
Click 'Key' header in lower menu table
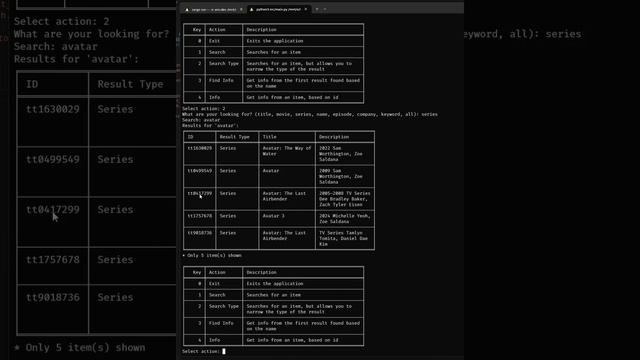[x=197, y=272]
